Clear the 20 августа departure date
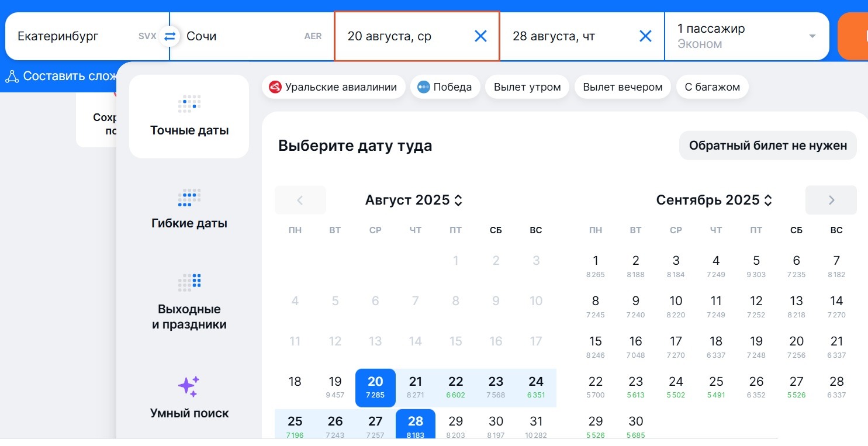 point(480,36)
